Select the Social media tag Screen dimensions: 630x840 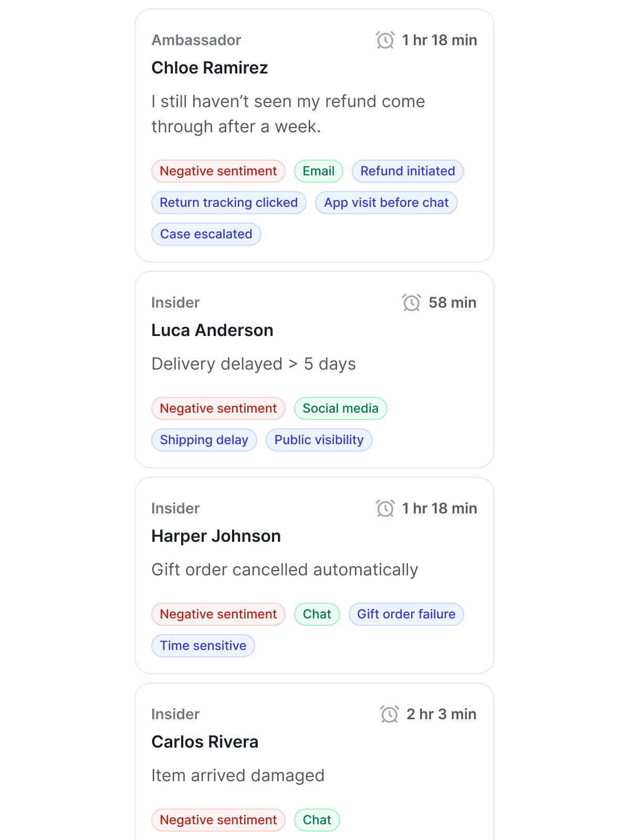pyautogui.click(x=340, y=408)
